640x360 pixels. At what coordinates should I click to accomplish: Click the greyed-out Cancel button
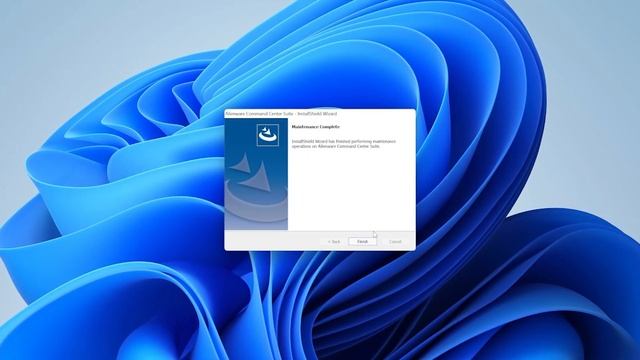395,242
